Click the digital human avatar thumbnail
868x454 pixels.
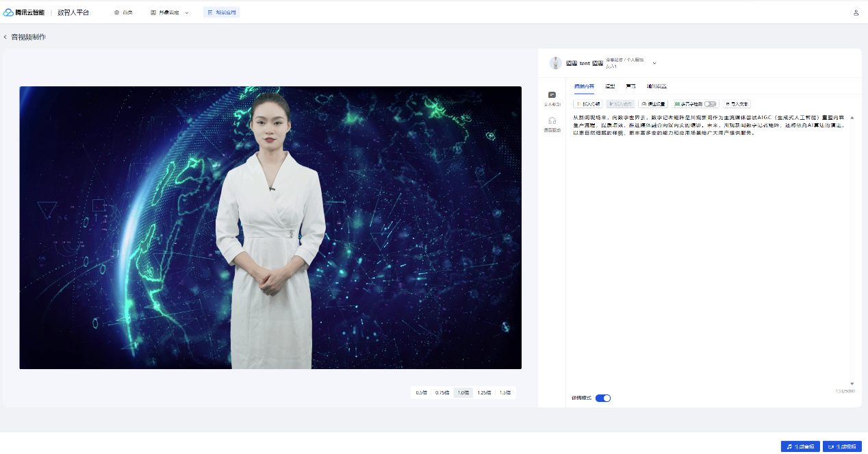pyautogui.click(x=555, y=63)
